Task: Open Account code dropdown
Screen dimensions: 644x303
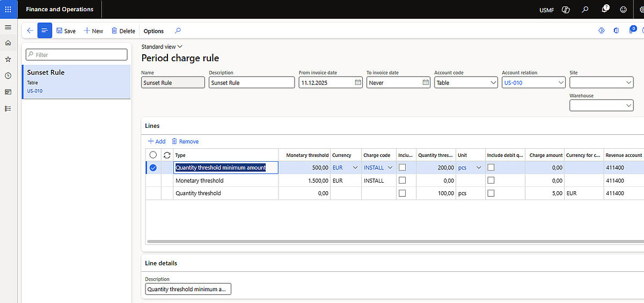Action: 493,83
